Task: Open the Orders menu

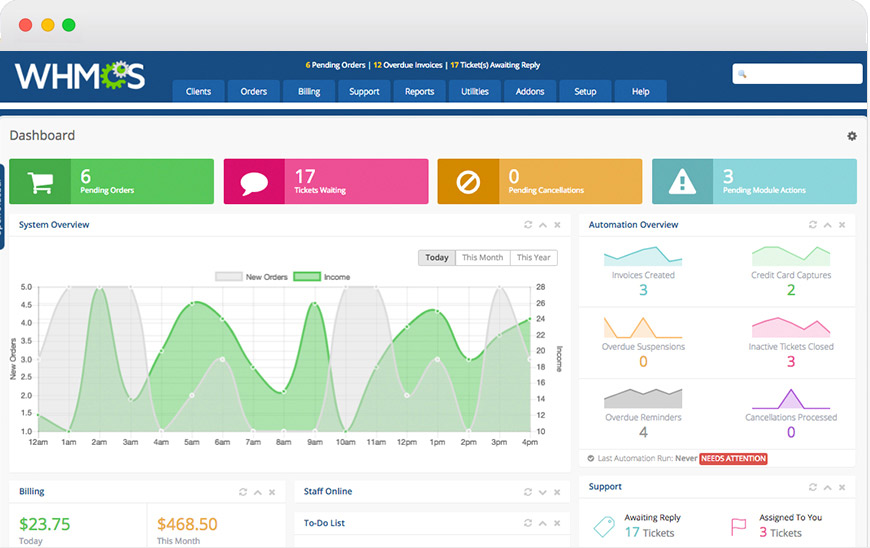Action: coord(254,92)
